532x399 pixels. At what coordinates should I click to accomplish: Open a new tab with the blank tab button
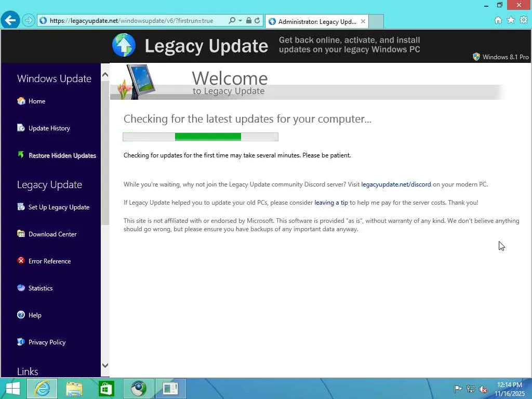[376, 21]
